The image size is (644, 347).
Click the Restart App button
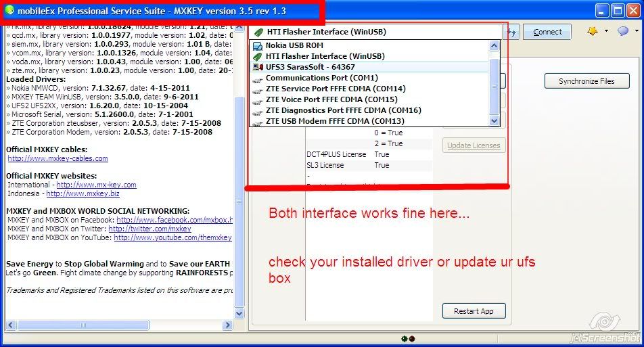(474, 311)
